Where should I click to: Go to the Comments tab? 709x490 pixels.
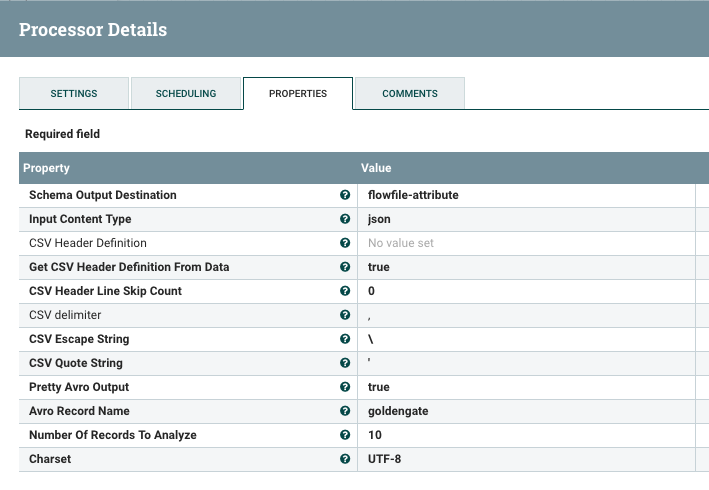(410, 93)
